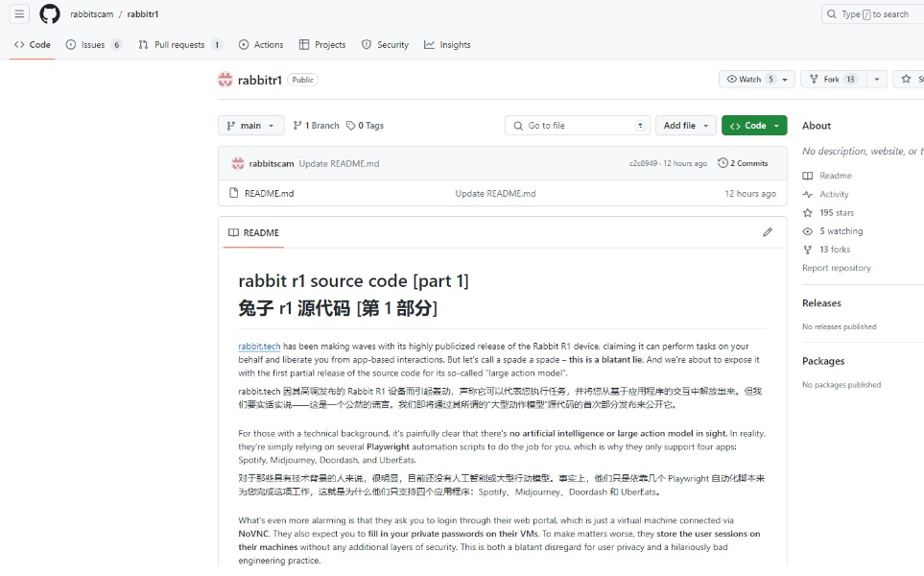Open the 'Update README.md' commit message in header bar

[339, 164]
